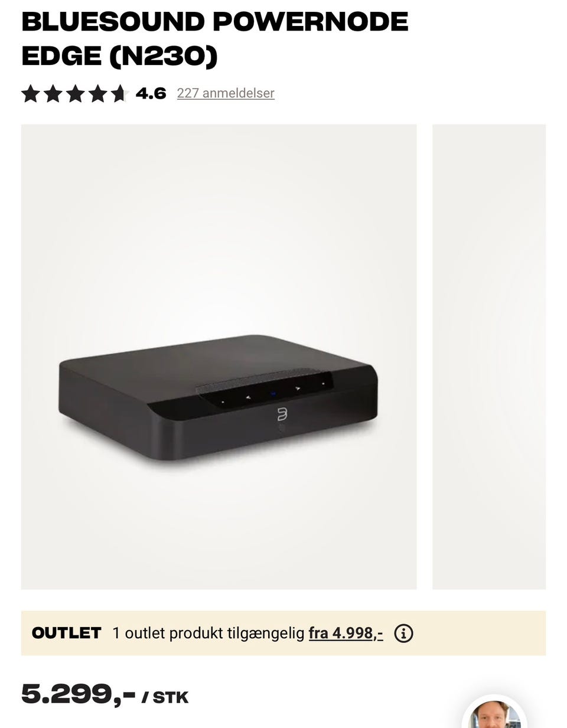Click the "/ STK" unit label
Image resolution: width=567 pixels, height=728 pixels.
(165, 697)
